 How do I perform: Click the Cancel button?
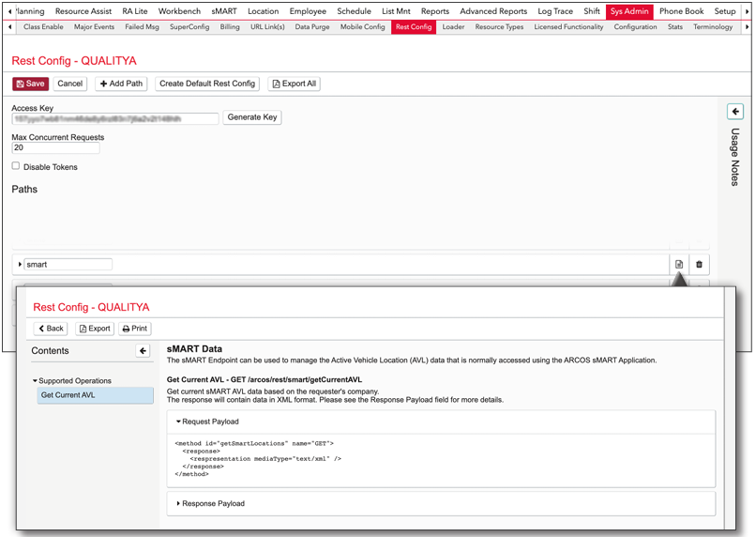[70, 84]
